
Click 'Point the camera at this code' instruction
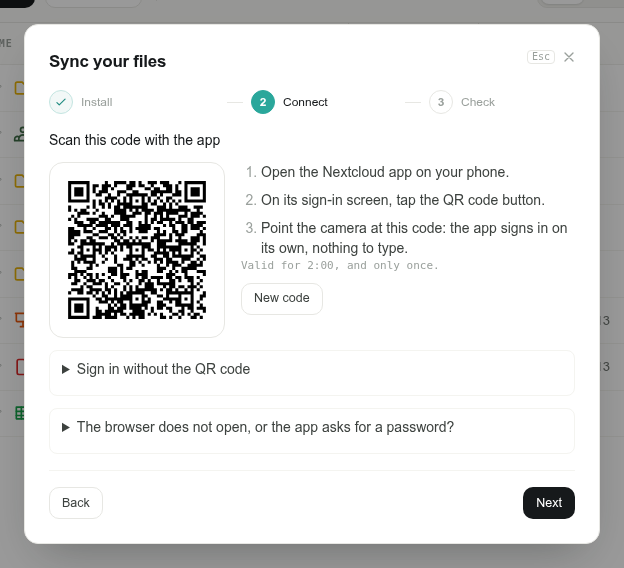pos(414,238)
